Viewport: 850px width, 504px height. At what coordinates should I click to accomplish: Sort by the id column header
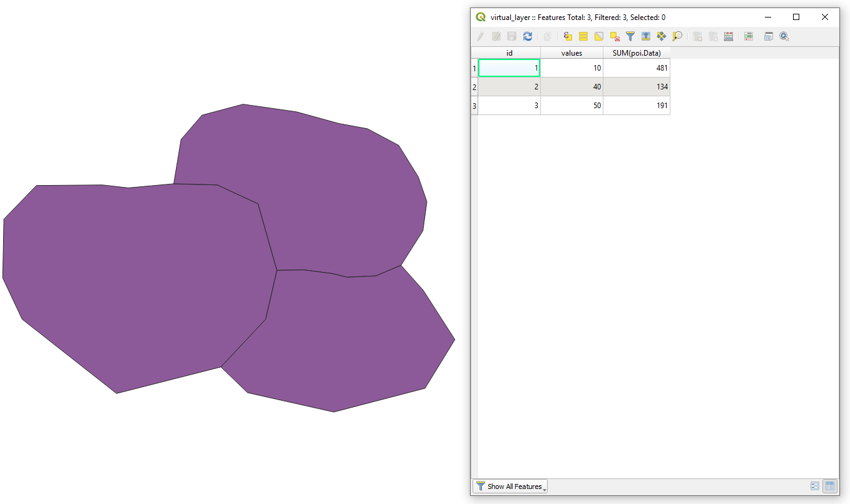pos(509,53)
